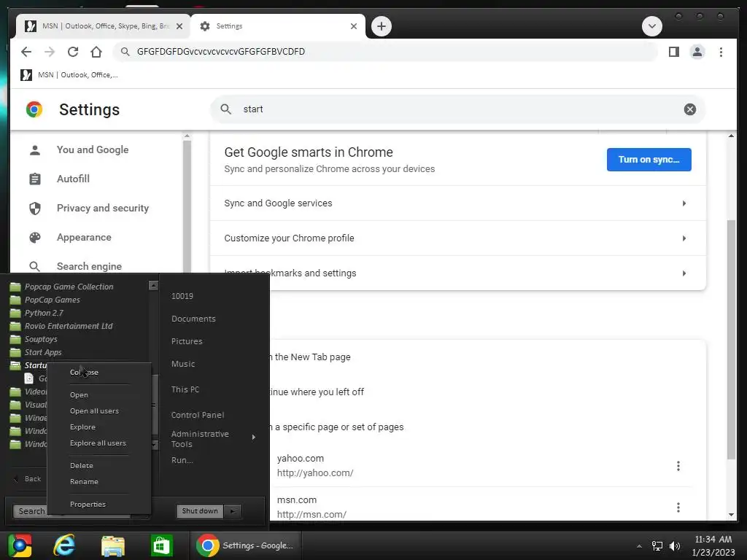
Task: Go back using the browser back arrow
Action: (x=26, y=52)
